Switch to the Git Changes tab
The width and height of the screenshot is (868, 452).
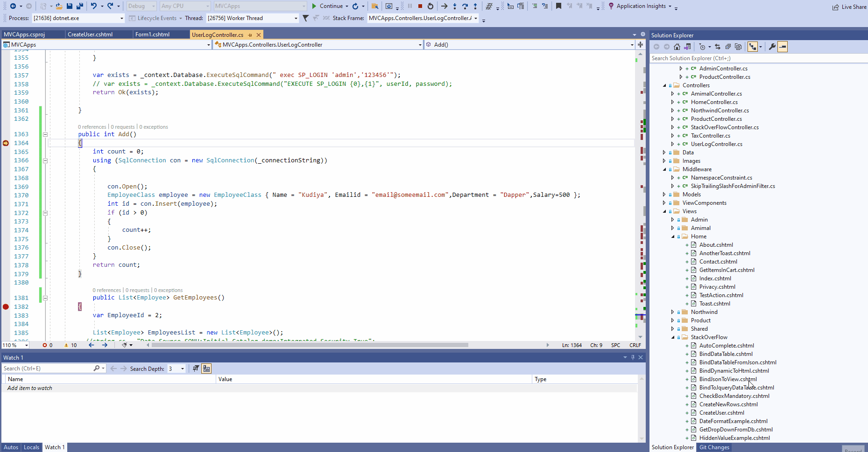pos(713,447)
